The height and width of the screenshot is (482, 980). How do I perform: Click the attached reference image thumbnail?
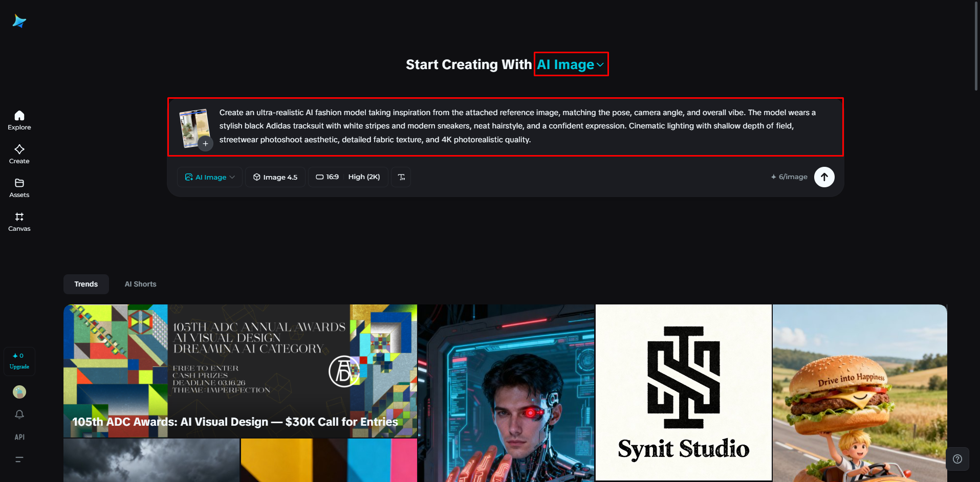[194, 127]
